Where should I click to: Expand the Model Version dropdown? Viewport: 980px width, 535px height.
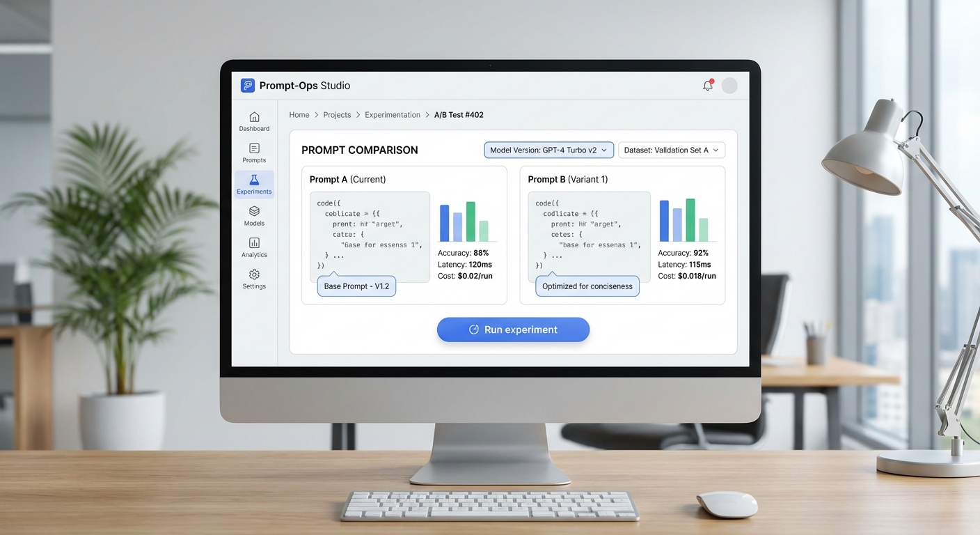[x=548, y=150]
